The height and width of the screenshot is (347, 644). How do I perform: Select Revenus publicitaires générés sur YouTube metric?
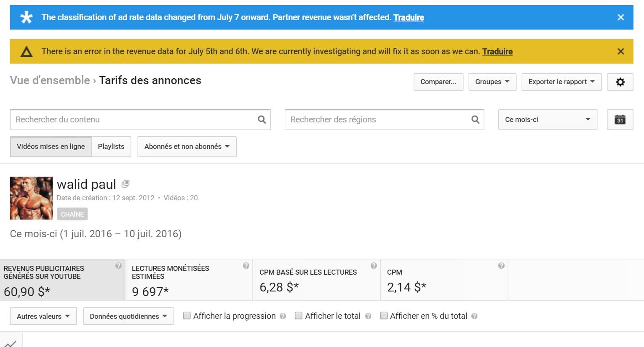[62, 280]
